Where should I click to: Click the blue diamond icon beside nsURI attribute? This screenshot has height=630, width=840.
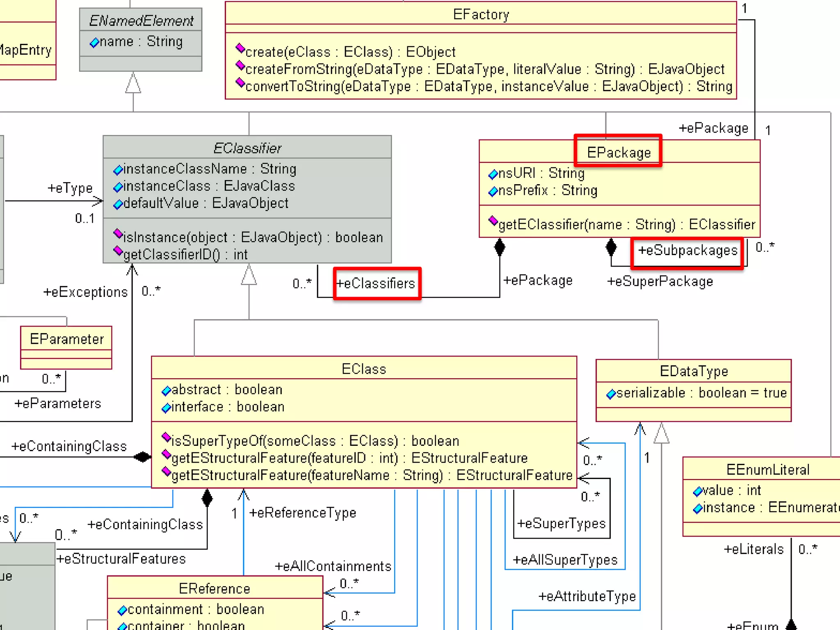(x=493, y=174)
